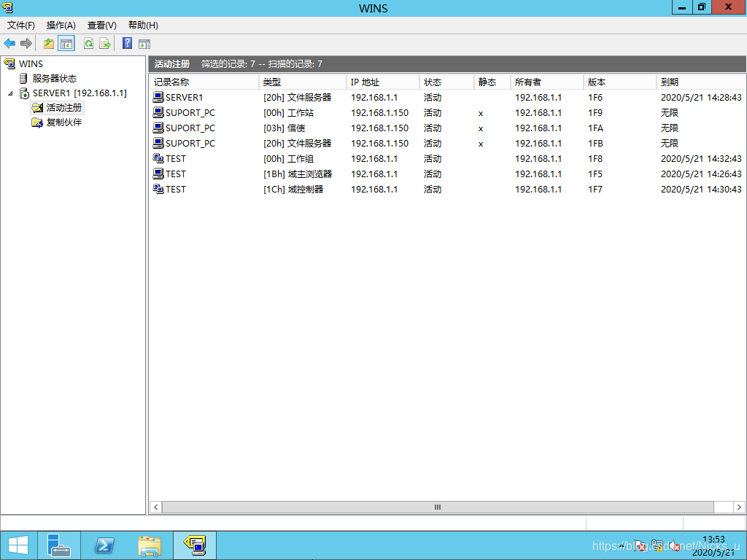Image resolution: width=747 pixels, height=560 pixels.
Task: Click expiry 2020/5/21 14:26:43
Action: click(701, 174)
